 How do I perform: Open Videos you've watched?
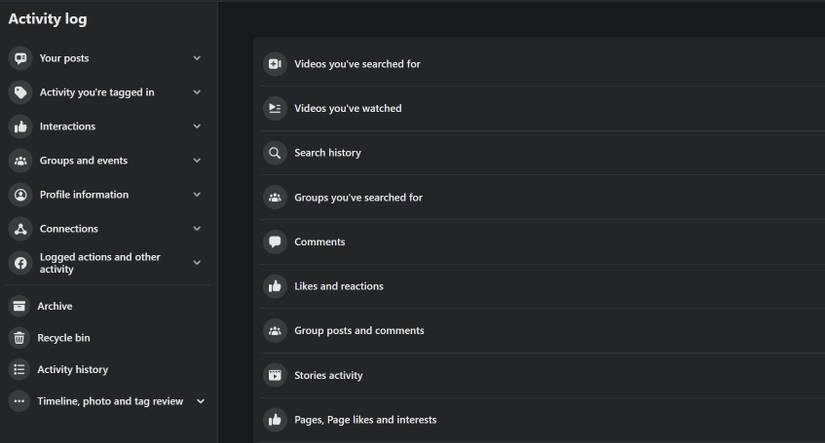(x=541, y=108)
